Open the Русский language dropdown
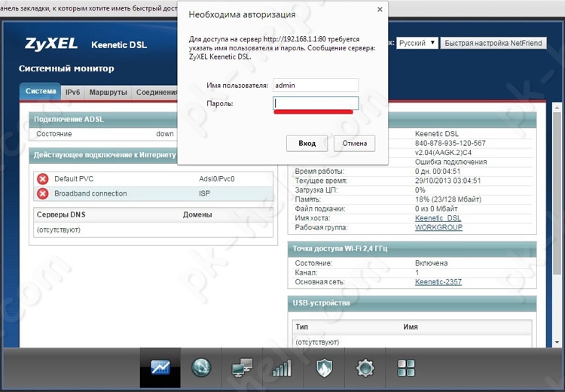The height and width of the screenshot is (392, 565). (417, 43)
